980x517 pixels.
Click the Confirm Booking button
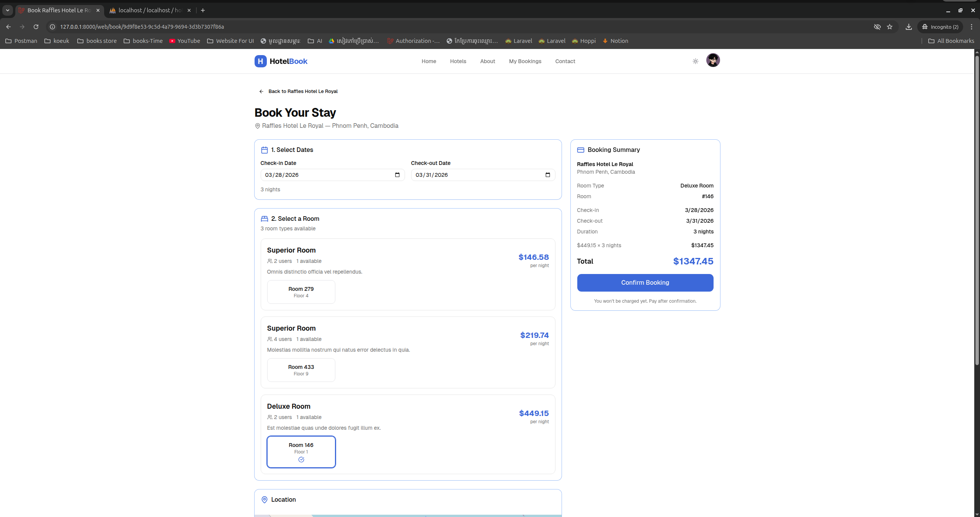645,282
